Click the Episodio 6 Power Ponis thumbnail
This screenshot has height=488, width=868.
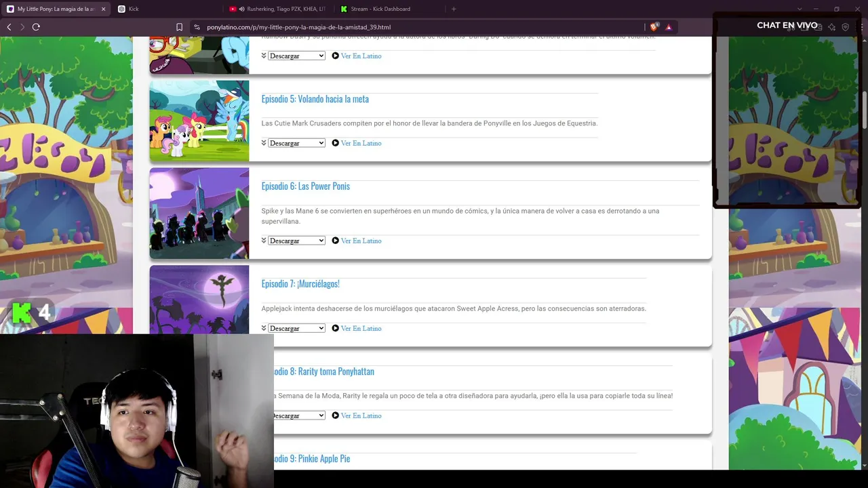pyautogui.click(x=199, y=213)
